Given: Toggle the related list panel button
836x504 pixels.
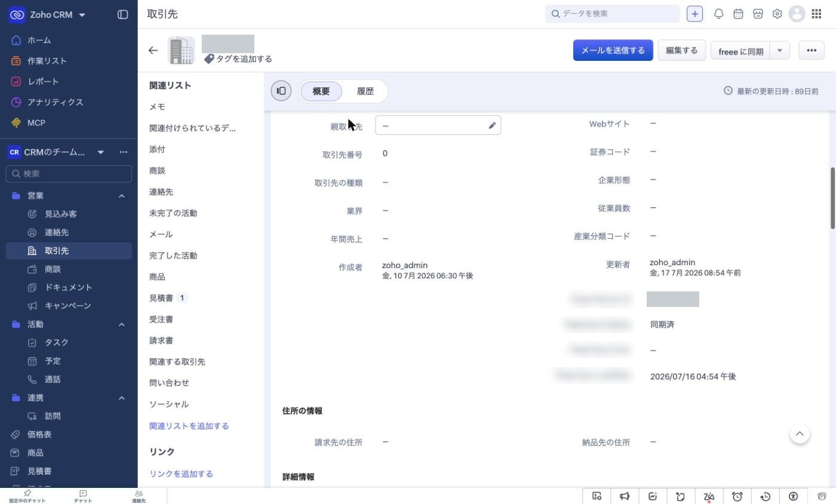Looking at the screenshot, I should tap(281, 91).
